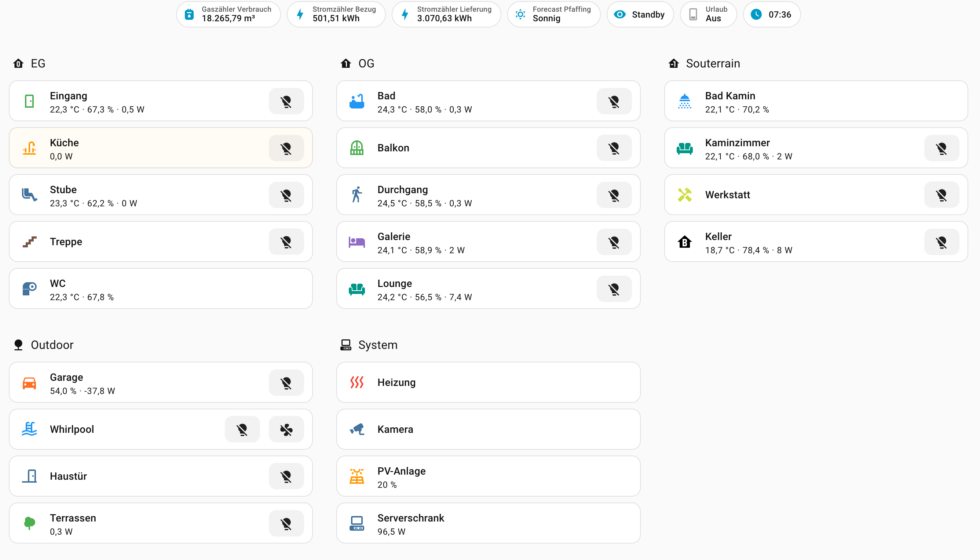
Task: Toggle the Eingang light button
Action: 286,102
